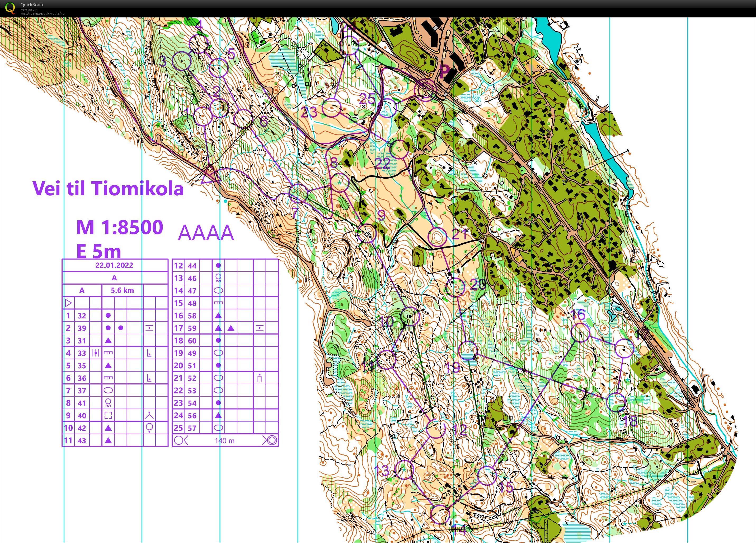Select control circle 3 on map
This screenshot has width=756, height=543.
tap(181, 61)
